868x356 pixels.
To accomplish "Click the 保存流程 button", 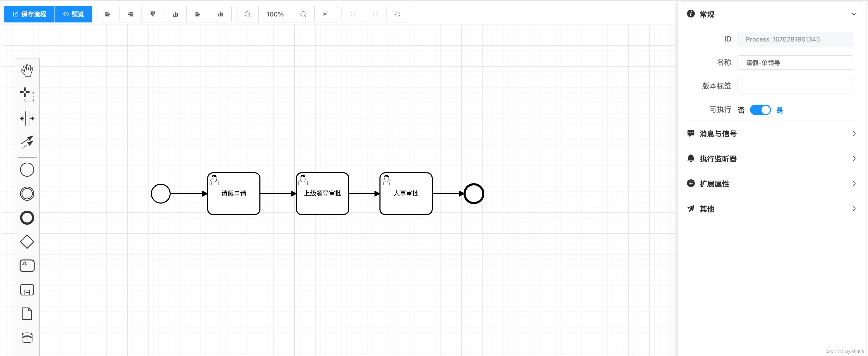I will [x=30, y=14].
